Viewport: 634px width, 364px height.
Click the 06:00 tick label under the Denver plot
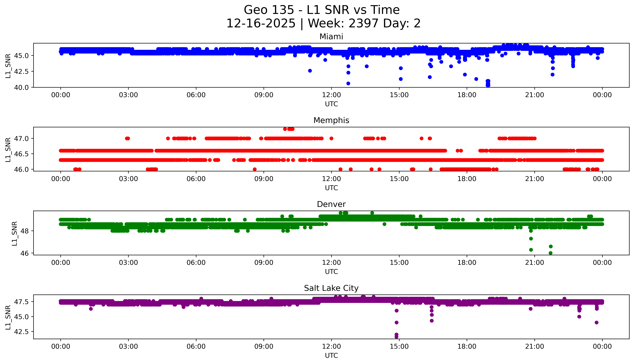point(196,263)
